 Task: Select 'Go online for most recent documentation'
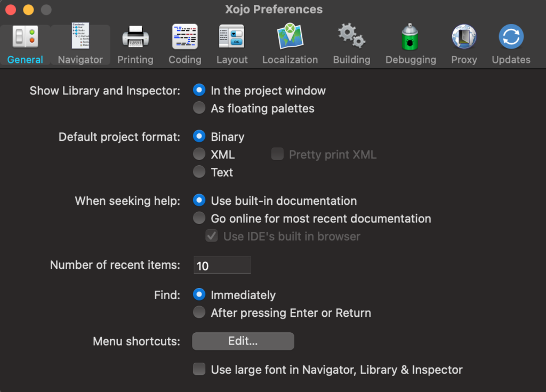(199, 218)
